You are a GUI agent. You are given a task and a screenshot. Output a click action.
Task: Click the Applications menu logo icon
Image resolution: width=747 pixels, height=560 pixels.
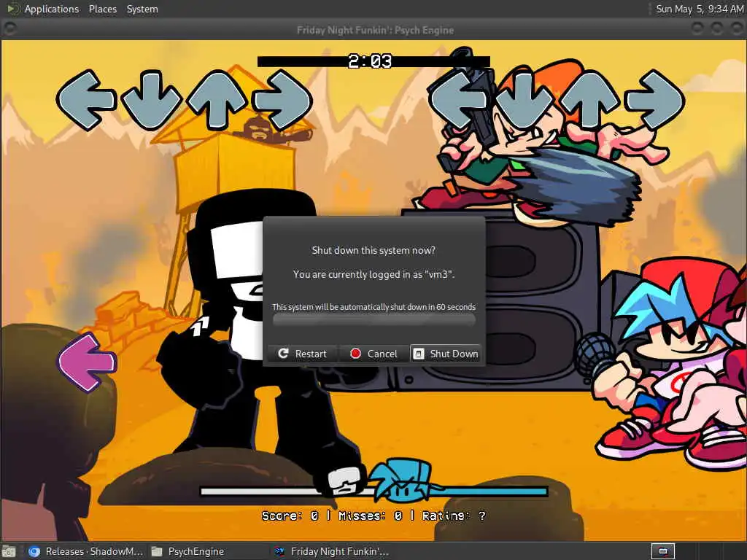(13, 9)
